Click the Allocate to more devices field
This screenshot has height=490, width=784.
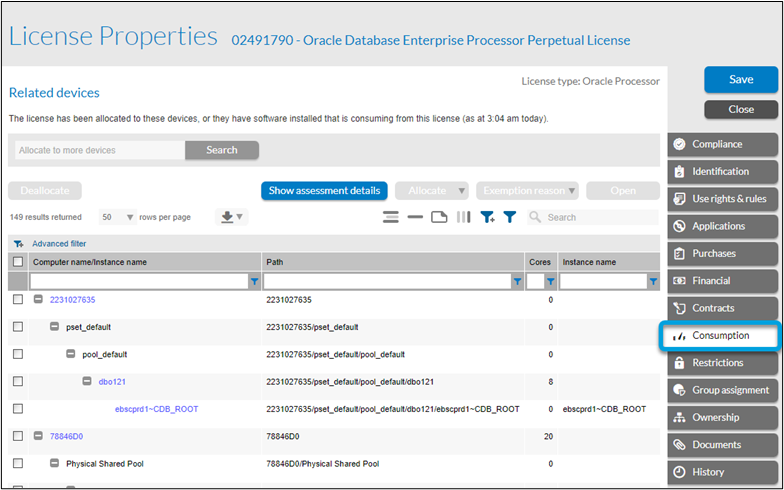pos(100,150)
